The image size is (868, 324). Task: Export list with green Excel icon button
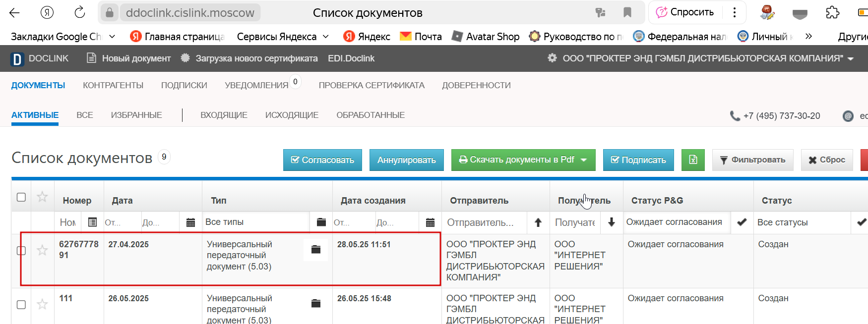pos(693,160)
